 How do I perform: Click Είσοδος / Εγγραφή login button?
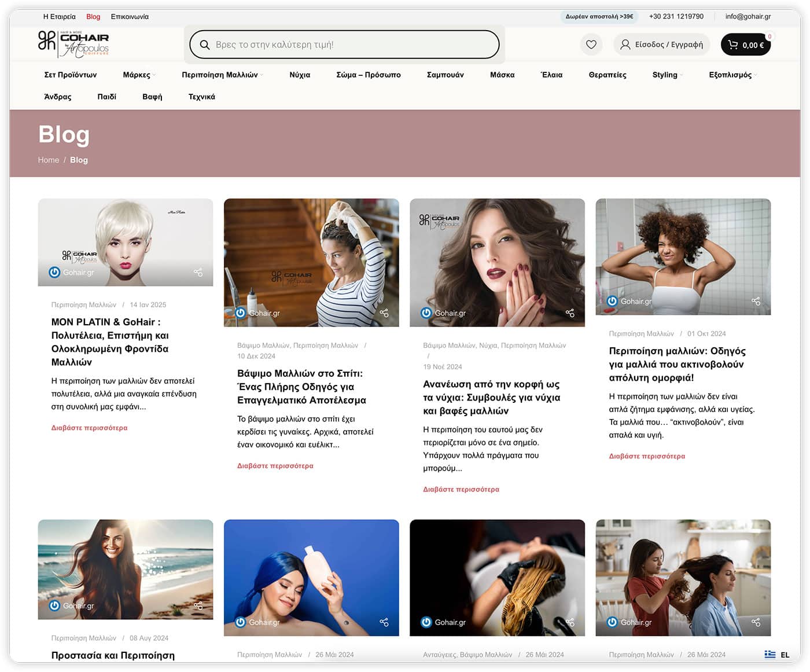662,45
